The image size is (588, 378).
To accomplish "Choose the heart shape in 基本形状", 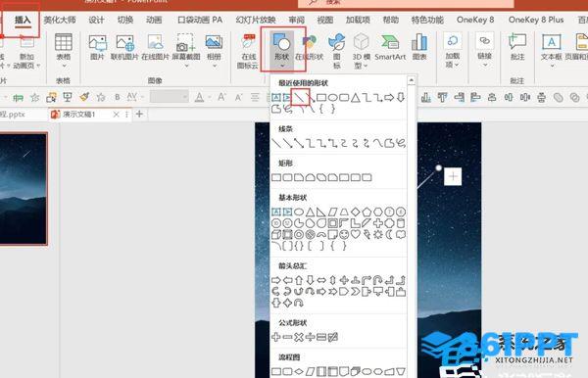I will 355,234.
